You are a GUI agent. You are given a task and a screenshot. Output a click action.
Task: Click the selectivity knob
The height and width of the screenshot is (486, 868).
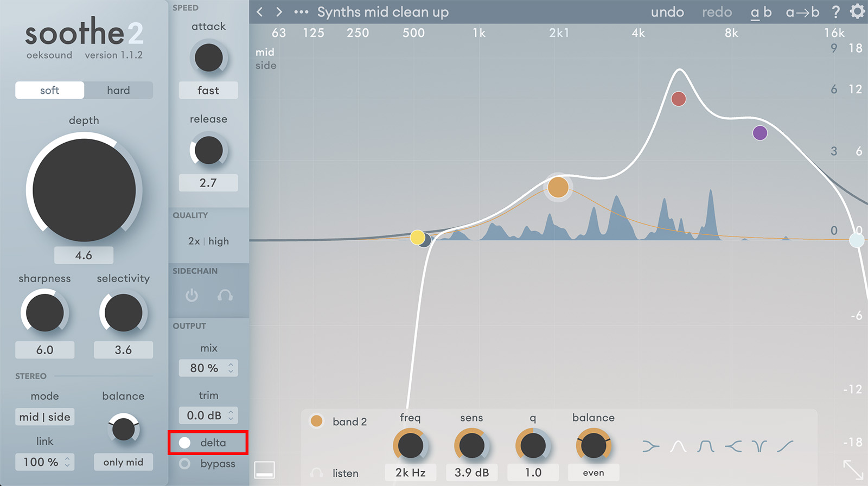(123, 313)
